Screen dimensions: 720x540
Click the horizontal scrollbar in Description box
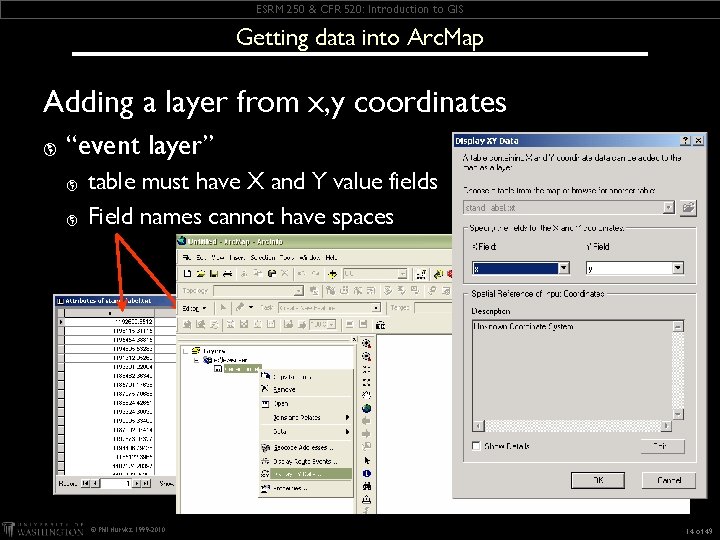[x=572, y=426]
